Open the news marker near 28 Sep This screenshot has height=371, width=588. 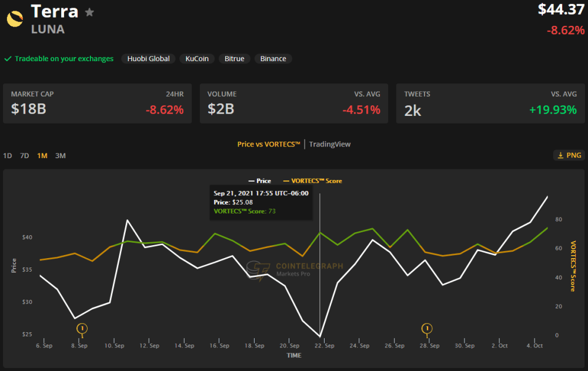tap(427, 329)
